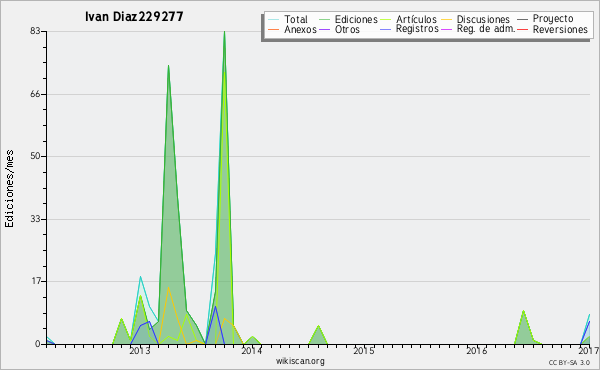Select the Reg. de adm. legend entry

(486, 29)
